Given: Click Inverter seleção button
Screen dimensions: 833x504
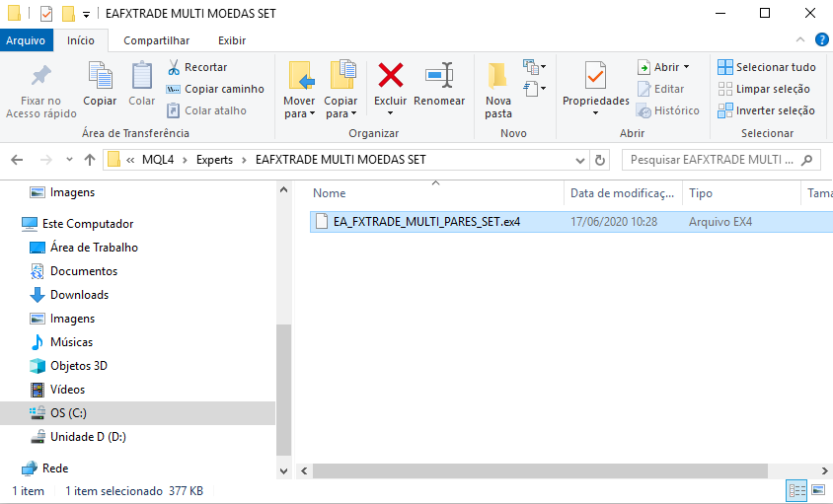Looking at the screenshot, I should 766,110.
